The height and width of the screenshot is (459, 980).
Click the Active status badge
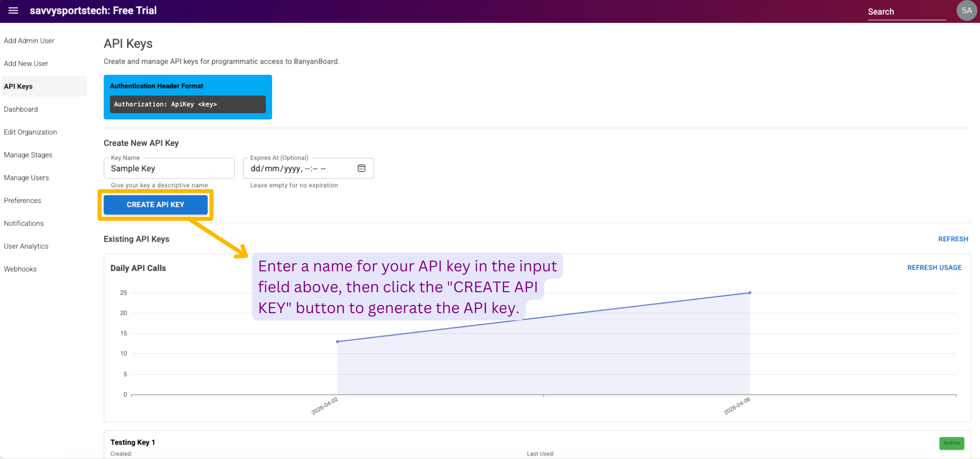tap(951, 443)
